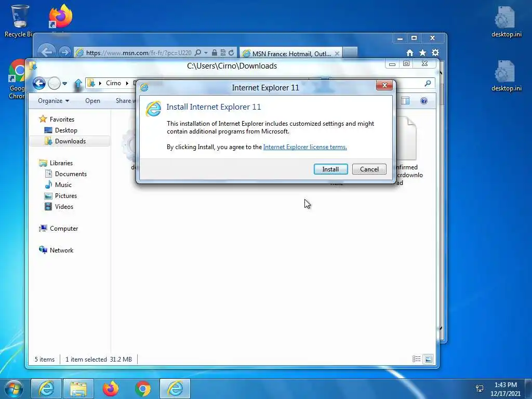Toggle the preview pane icon in Explorer
Screen dimensions: 532x399
click(x=405, y=101)
